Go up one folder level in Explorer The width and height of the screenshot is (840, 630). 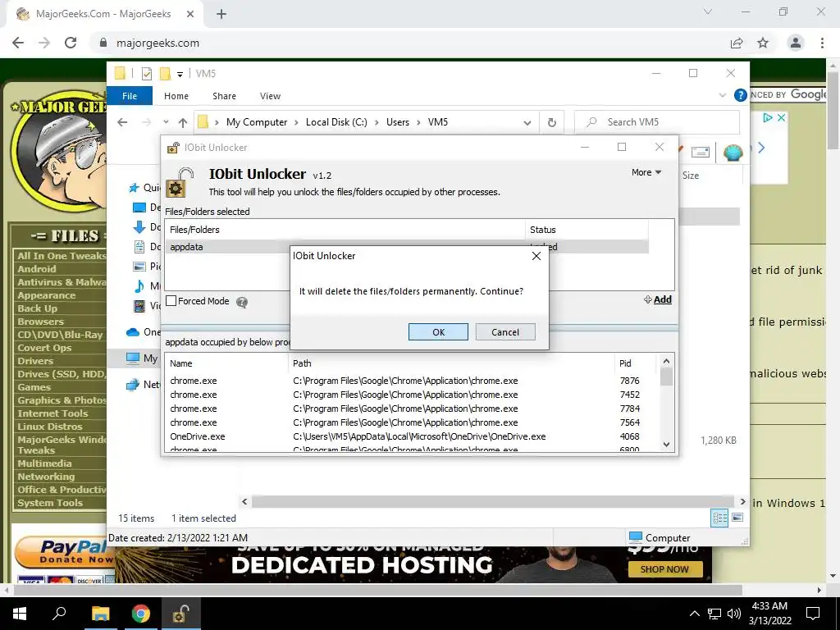[183, 123]
